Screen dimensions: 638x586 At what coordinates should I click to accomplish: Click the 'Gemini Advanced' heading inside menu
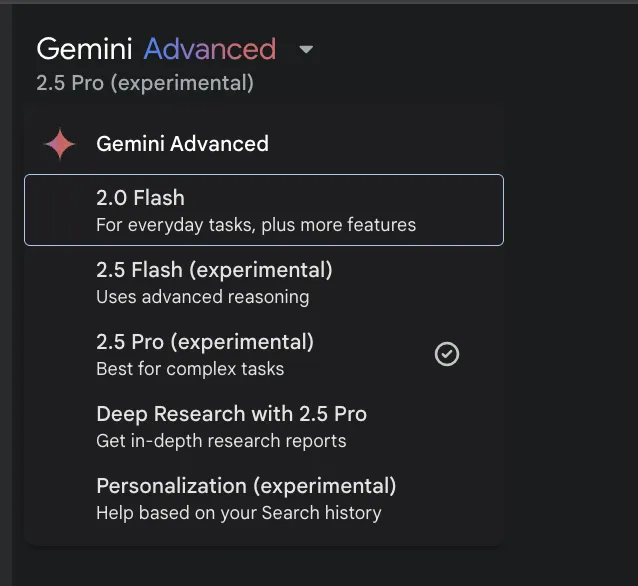(182, 144)
